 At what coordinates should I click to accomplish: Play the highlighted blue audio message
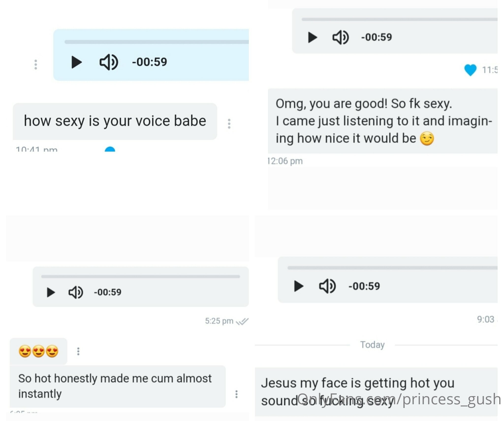76,62
